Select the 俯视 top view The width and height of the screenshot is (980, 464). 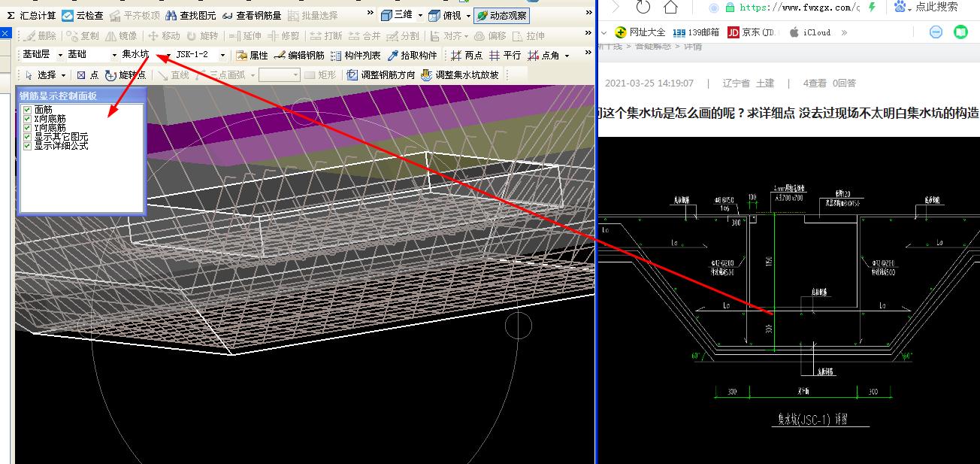point(445,15)
